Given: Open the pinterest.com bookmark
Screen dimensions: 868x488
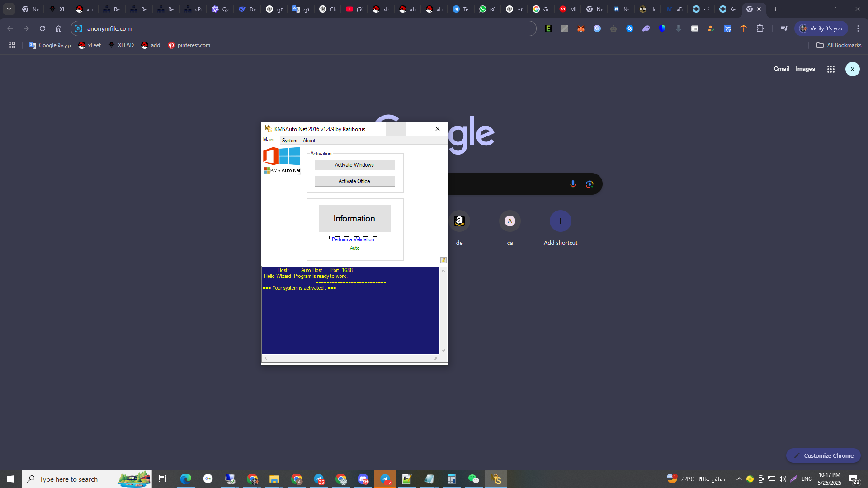Looking at the screenshot, I should tap(189, 45).
